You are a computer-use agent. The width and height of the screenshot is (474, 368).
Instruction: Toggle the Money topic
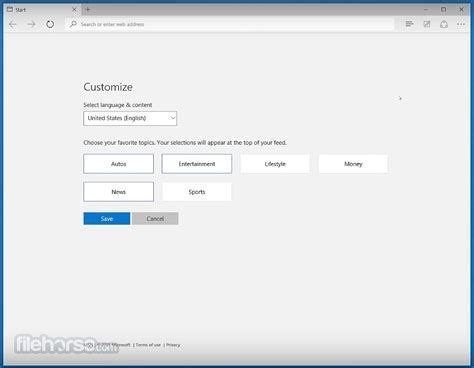(x=353, y=164)
